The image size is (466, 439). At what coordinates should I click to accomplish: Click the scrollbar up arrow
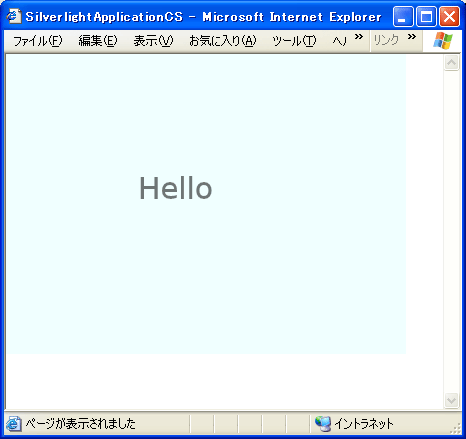pyautogui.click(x=452, y=63)
